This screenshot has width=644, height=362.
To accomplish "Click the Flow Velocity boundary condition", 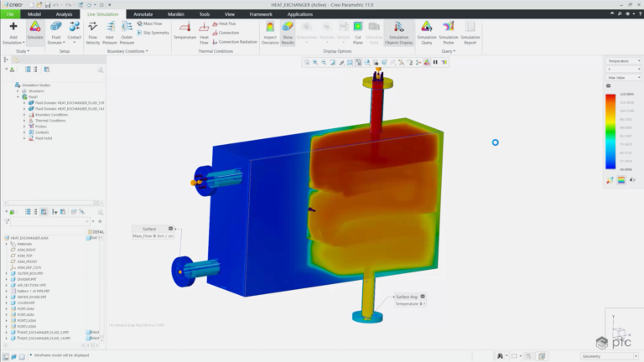I will tap(93, 33).
